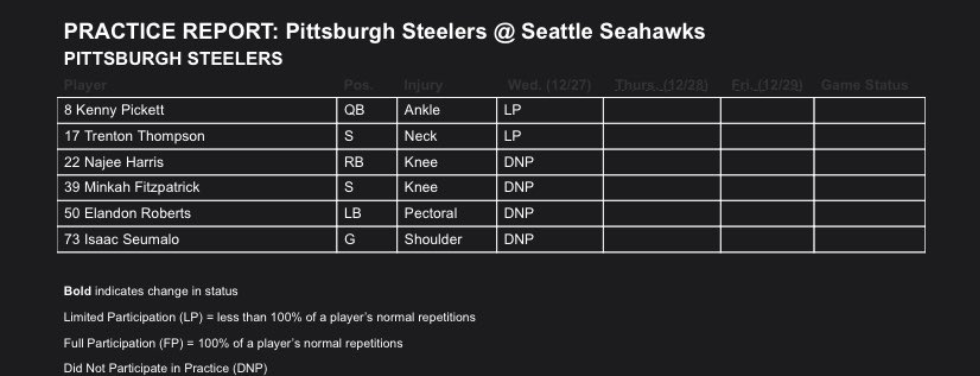
Task: Click the PRACTICE REPORT title heading
Action: (384, 31)
